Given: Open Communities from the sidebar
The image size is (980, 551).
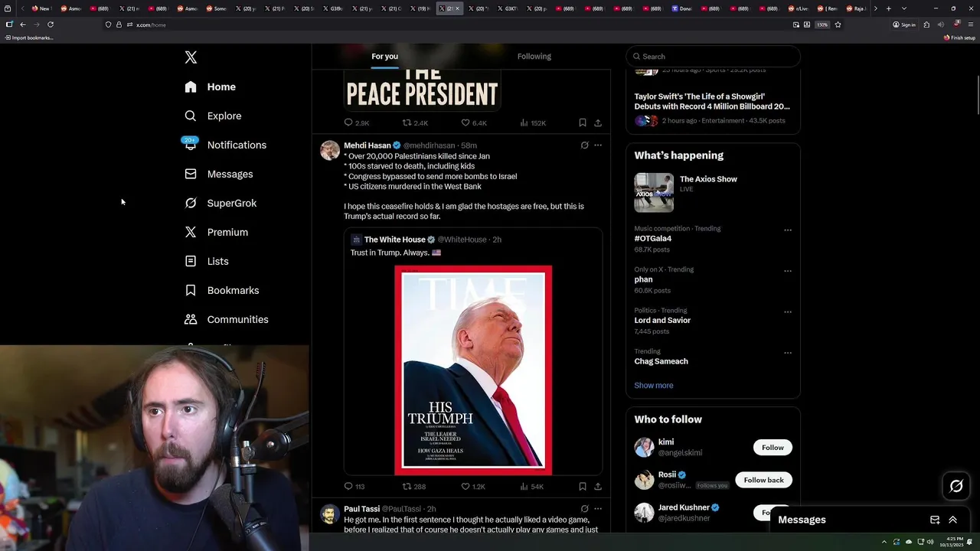Looking at the screenshot, I should (x=227, y=320).
